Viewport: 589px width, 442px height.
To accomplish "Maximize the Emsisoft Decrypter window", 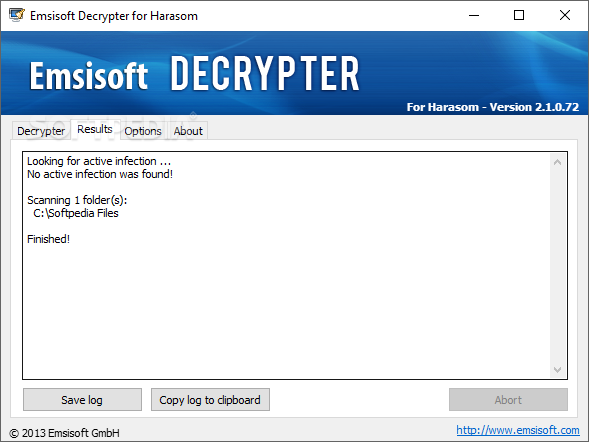I will coord(519,15).
